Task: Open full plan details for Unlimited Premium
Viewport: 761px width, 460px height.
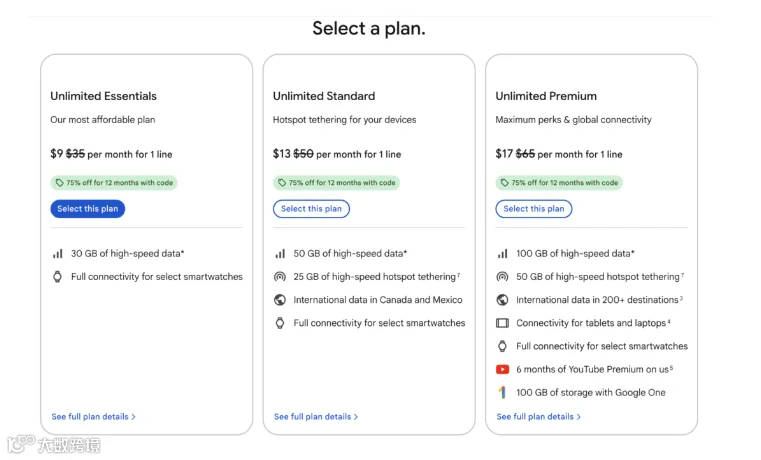Action: [x=538, y=417]
